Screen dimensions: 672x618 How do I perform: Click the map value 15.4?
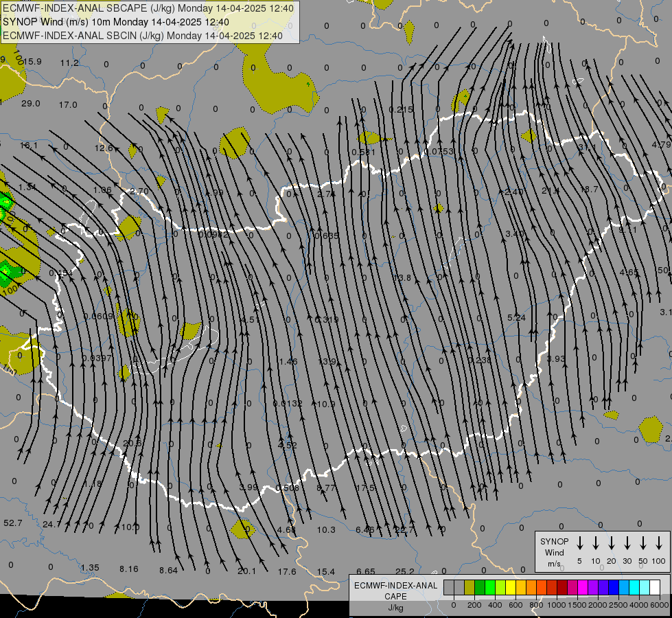click(x=326, y=572)
